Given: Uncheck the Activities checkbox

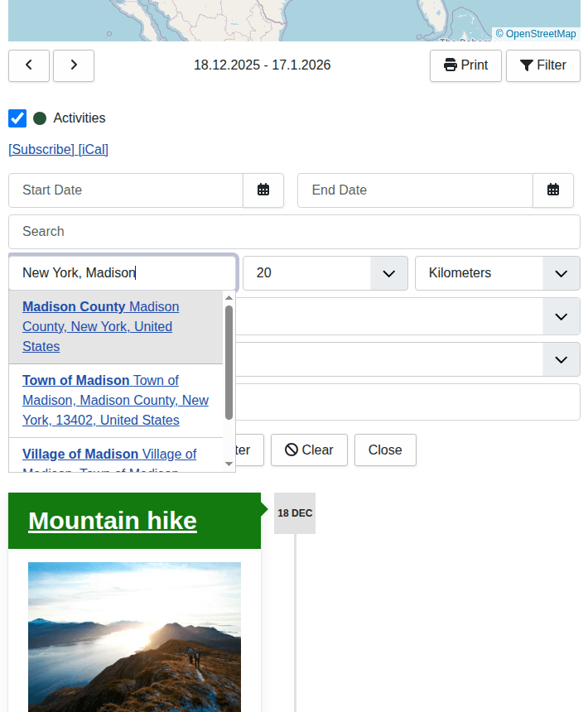Looking at the screenshot, I should click(17, 118).
